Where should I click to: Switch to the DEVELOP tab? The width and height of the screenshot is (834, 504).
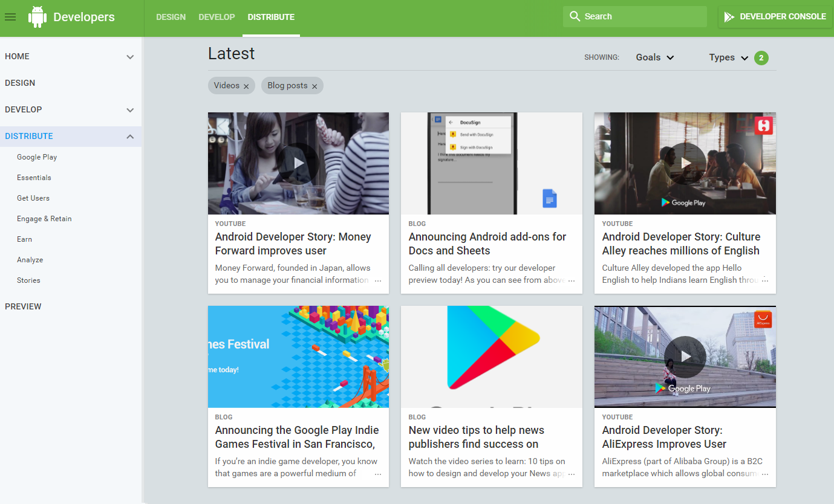[x=217, y=17]
